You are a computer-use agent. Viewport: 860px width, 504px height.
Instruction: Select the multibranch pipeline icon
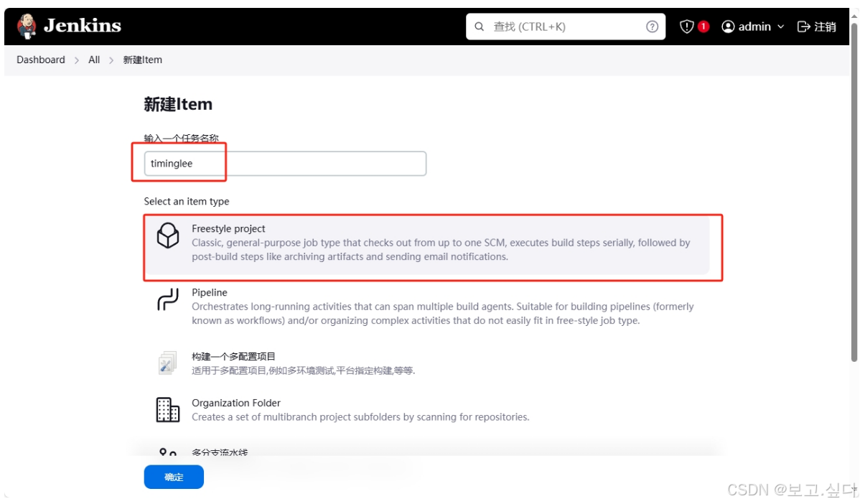(168, 452)
